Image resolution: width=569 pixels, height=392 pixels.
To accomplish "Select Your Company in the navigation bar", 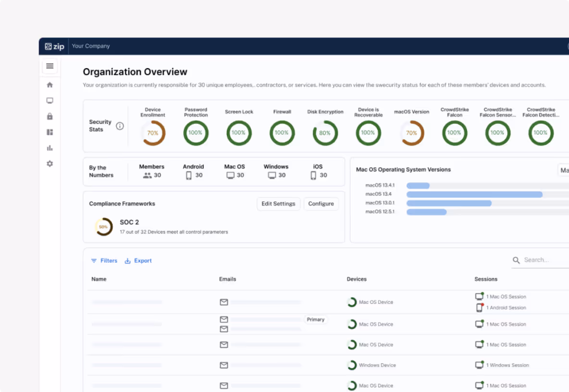I will 91,46.
